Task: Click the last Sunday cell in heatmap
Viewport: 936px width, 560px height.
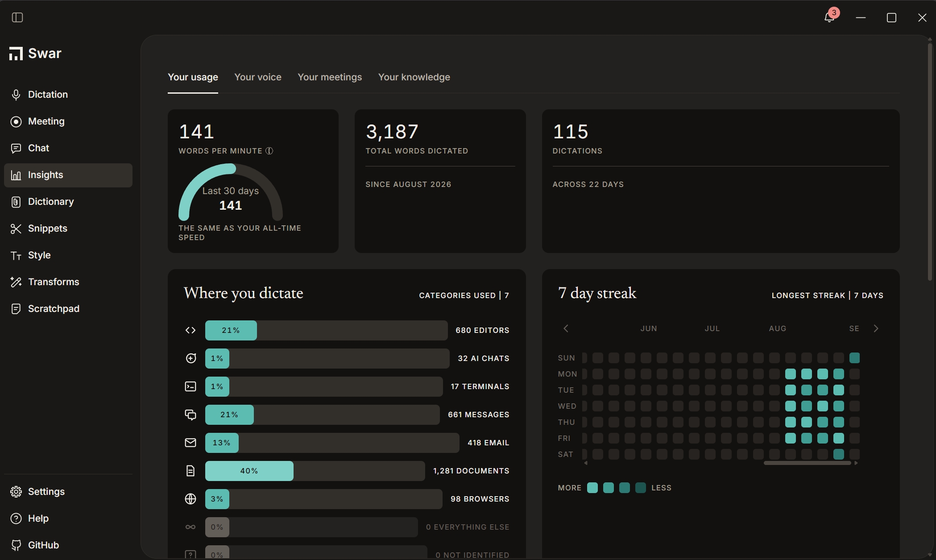Action: [855, 358]
